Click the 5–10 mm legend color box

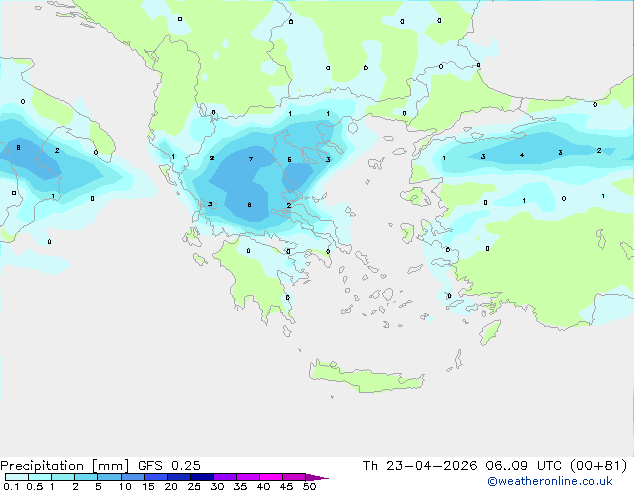click(109, 477)
